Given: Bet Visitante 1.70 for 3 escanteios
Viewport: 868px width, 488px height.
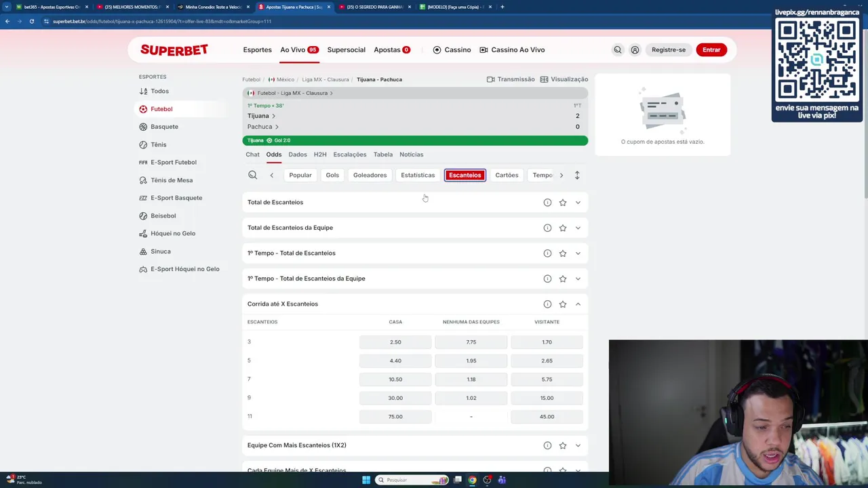Looking at the screenshot, I should coord(547,342).
